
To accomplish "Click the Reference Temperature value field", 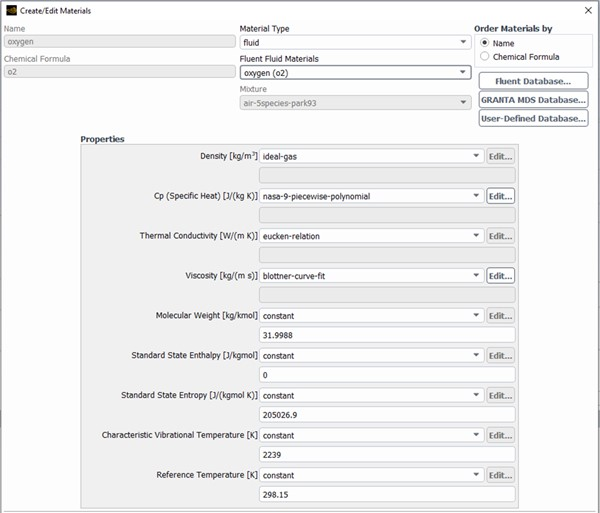I will [x=387, y=494].
